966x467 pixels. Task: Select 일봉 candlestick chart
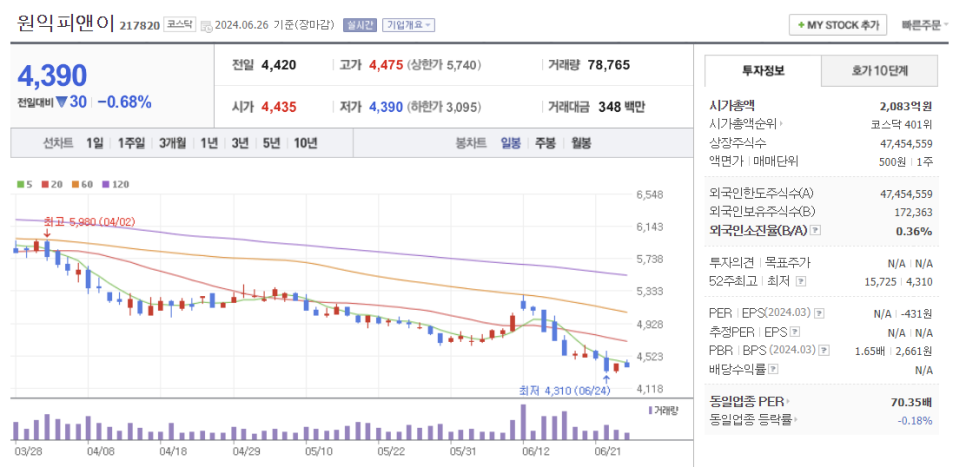(x=511, y=143)
